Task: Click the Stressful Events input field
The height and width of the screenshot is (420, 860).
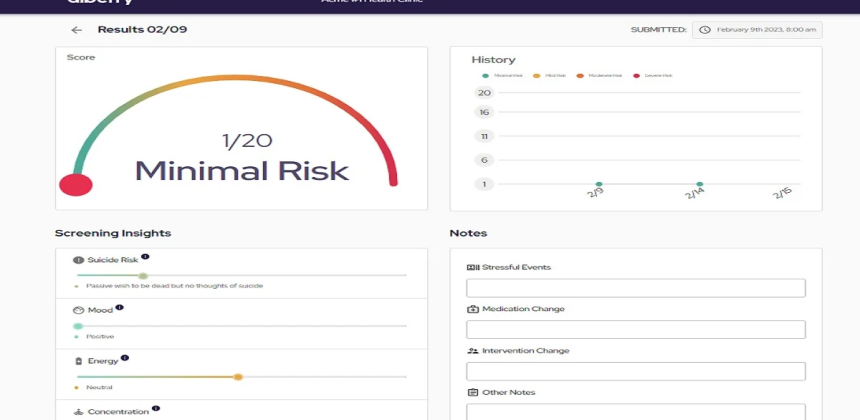Action: [636, 288]
